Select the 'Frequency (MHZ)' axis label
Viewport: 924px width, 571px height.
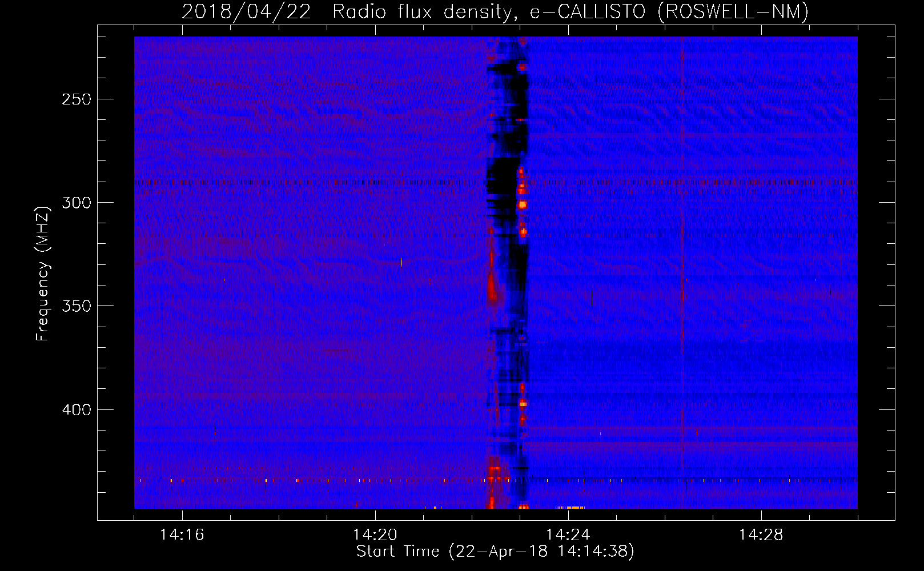[43, 274]
